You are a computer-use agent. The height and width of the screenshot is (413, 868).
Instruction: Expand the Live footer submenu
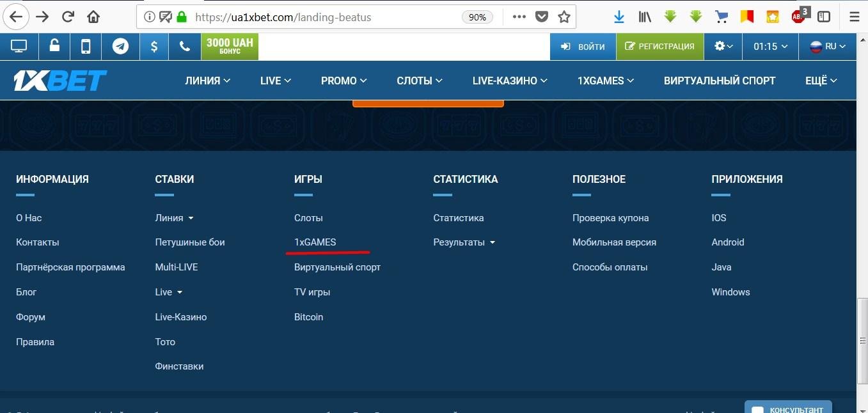(169, 292)
